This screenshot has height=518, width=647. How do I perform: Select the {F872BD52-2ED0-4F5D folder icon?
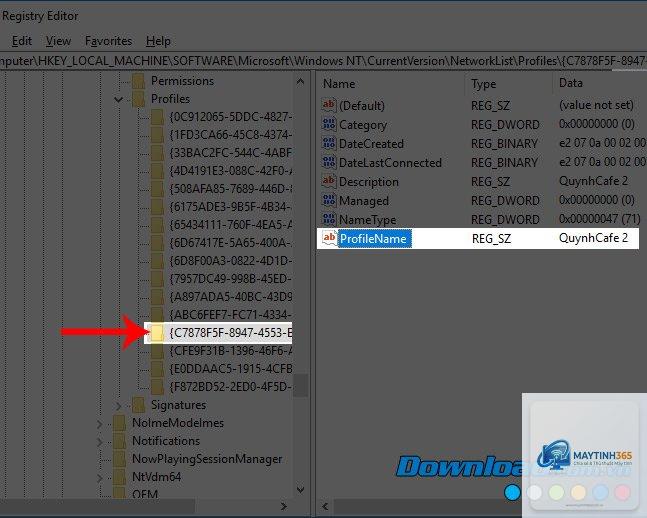coord(157,387)
